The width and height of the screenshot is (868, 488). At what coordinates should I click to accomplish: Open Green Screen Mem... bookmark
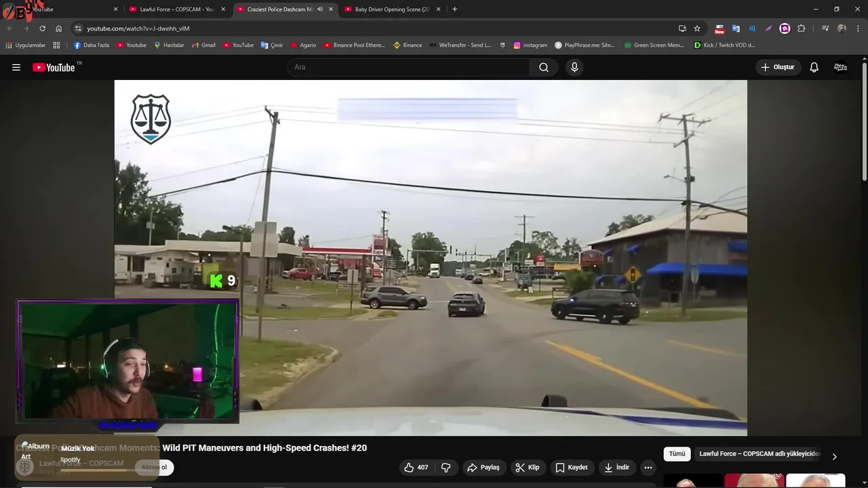[x=654, y=45]
